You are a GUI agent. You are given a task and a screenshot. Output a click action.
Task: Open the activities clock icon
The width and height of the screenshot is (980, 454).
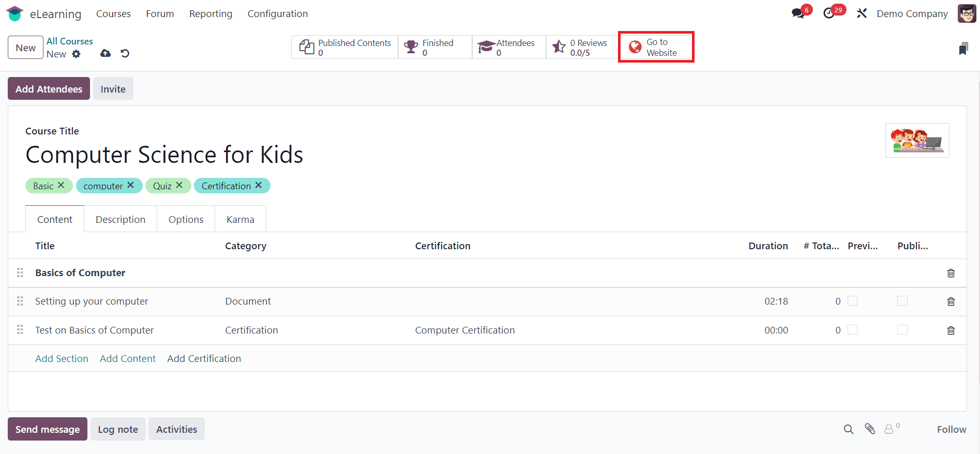tap(829, 13)
